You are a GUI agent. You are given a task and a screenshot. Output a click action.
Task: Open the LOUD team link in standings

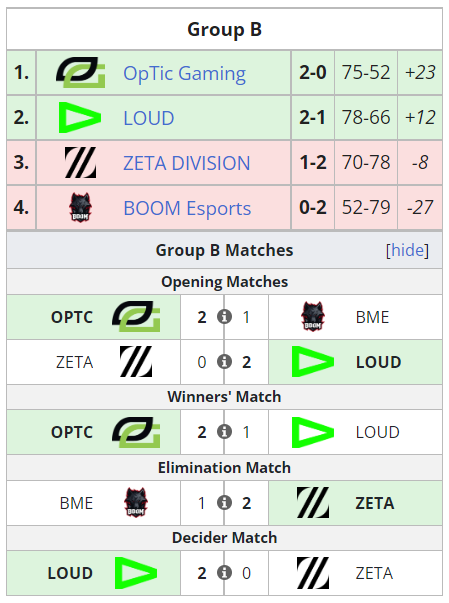click(x=148, y=118)
